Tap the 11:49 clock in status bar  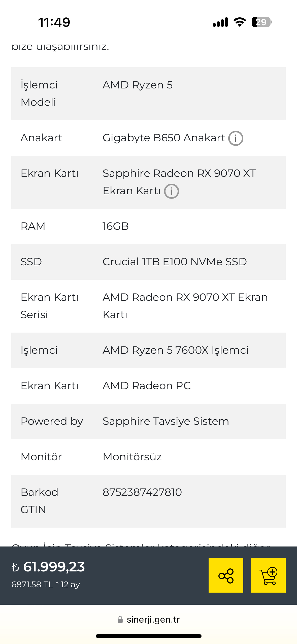[x=54, y=22]
